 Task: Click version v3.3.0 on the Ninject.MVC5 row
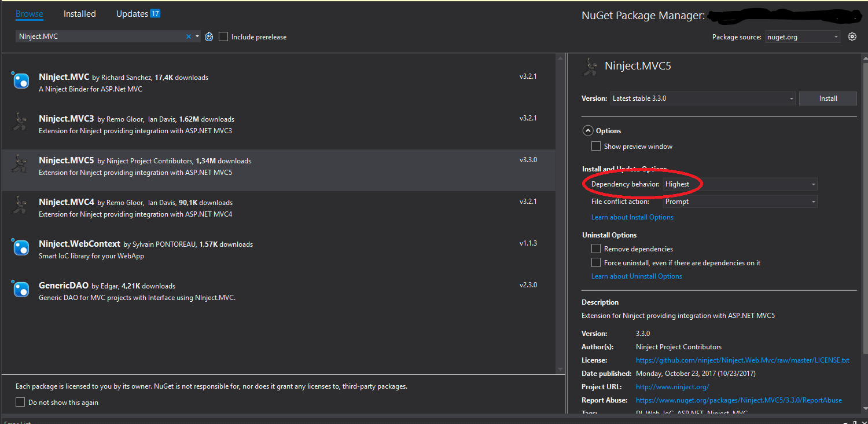(528, 160)
